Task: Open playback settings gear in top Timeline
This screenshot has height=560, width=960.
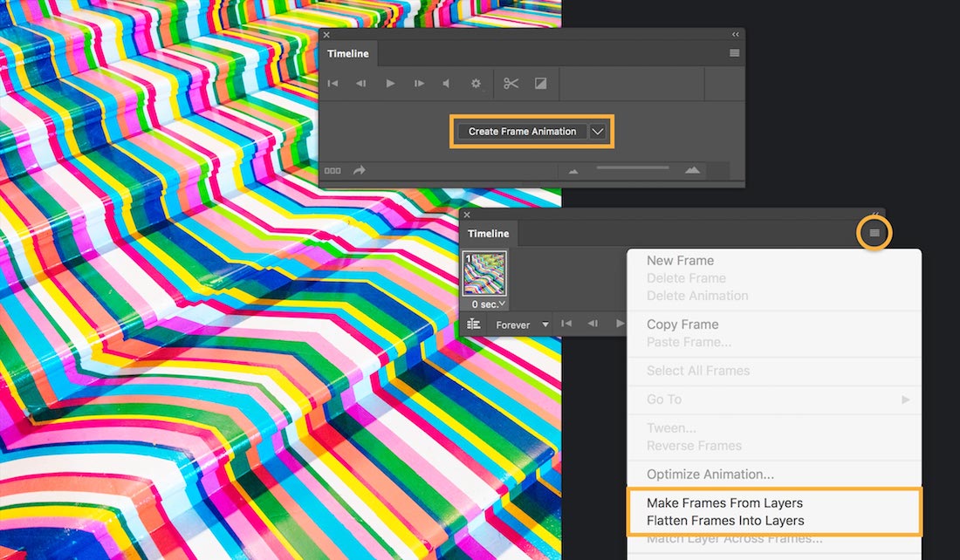Action: (x=476, y=83)
